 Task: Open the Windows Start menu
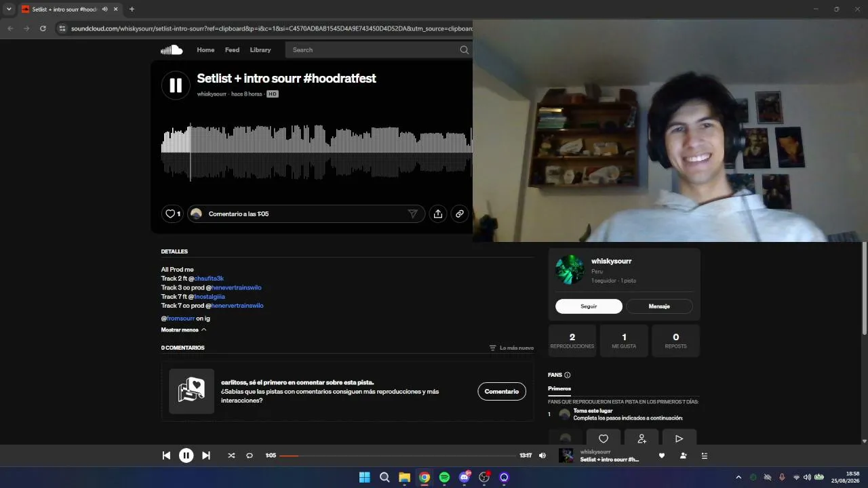tap(364, 477)
